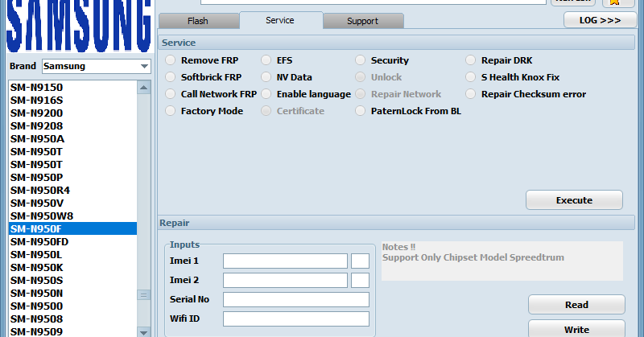
Task: Choose the Repair DRK option
Action: (471, 60)
